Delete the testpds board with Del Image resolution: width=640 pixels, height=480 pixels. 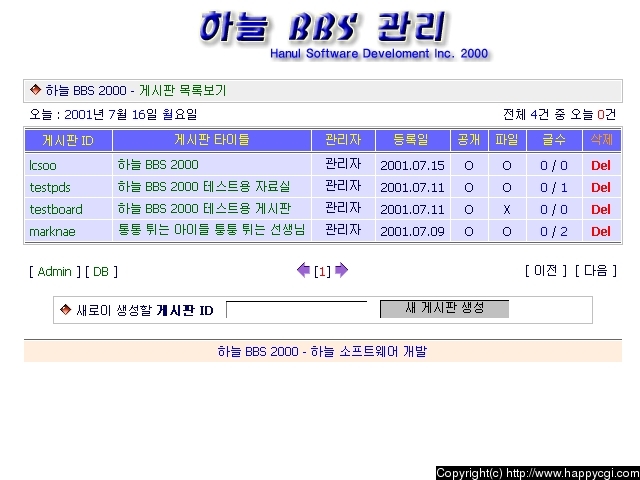click(x=601, y=187)
